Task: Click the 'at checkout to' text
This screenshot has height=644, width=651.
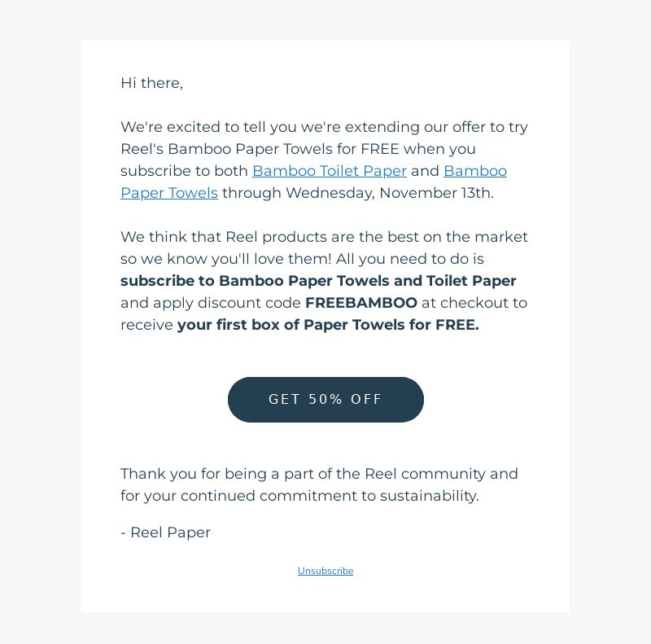Action: click(474, 303)
